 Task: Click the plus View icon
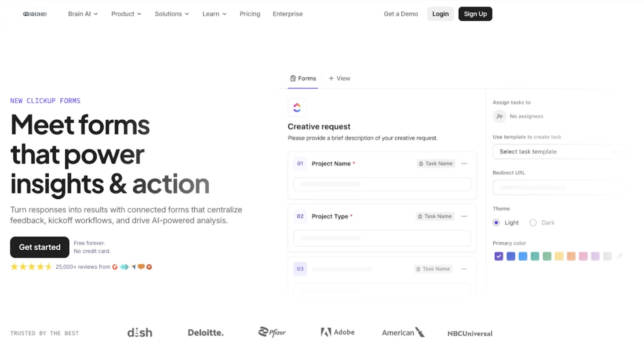[x=331, y=78]
